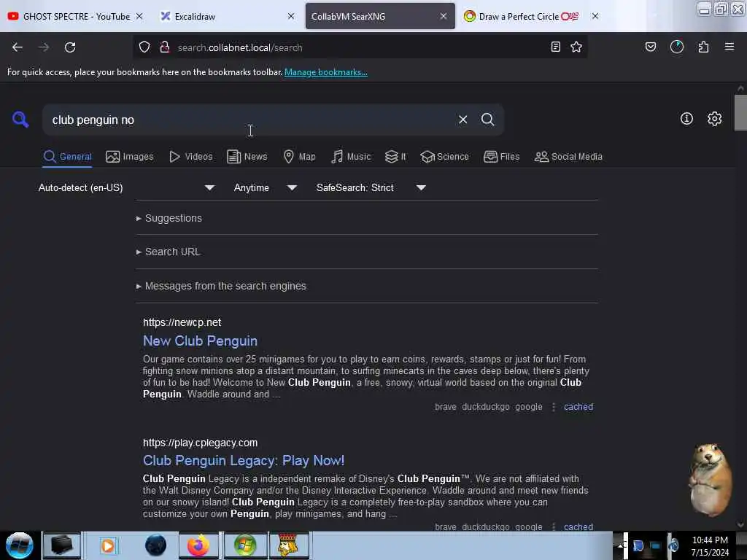Select the Images search category

pos(130,157)
